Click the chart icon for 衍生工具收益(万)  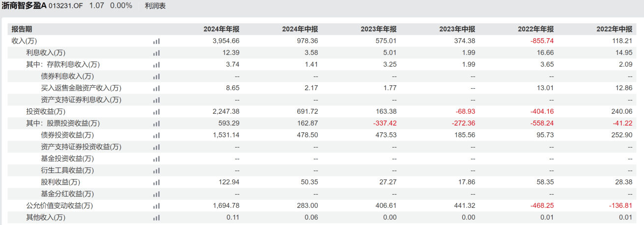click(x=156, y=171)
